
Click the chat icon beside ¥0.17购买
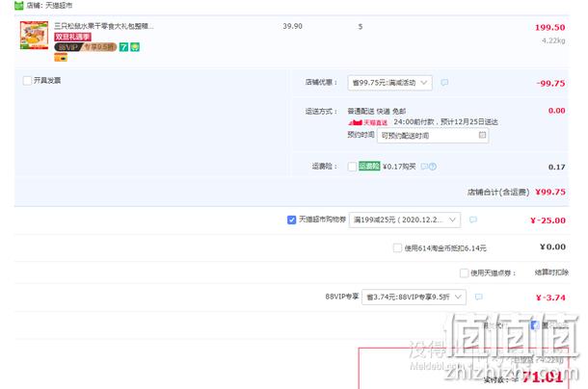(x=424, y=167)
